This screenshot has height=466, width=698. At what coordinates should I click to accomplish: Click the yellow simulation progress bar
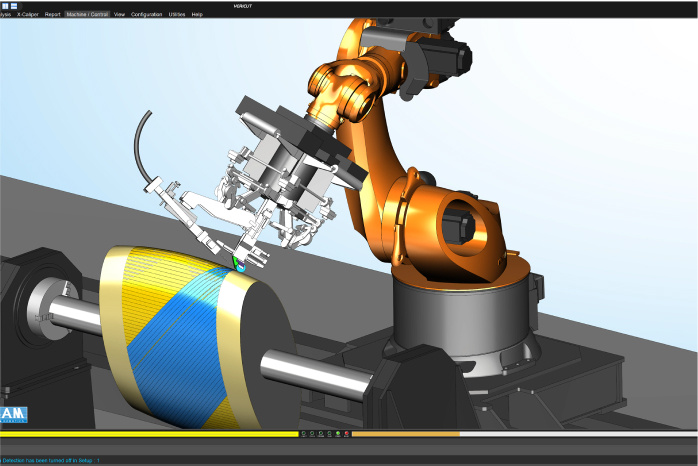150,434
